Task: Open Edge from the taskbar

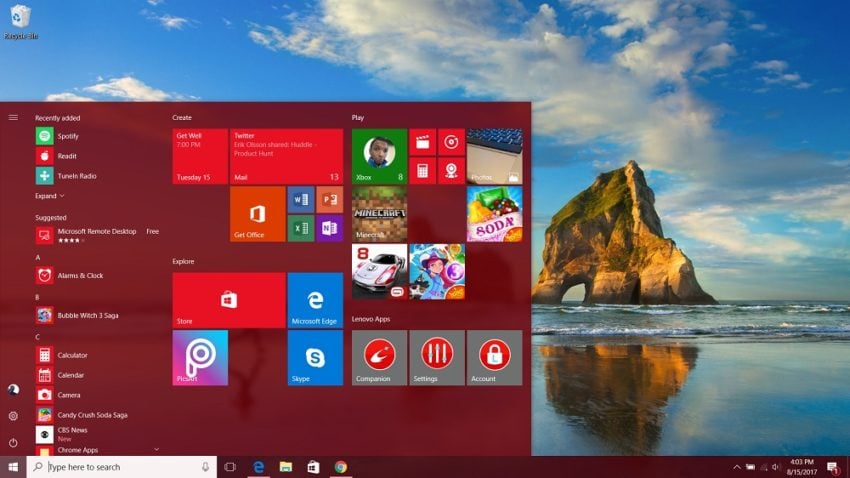Action: (x=259, y=467)
